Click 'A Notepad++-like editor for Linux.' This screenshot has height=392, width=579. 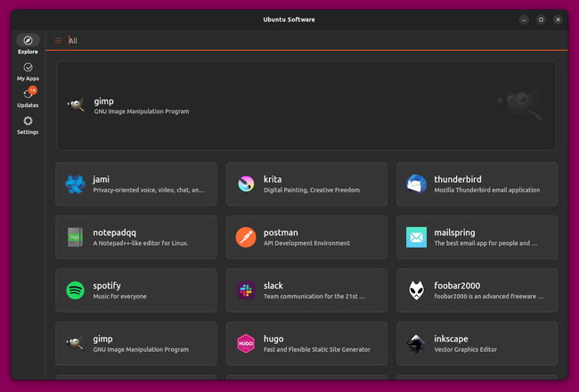[141, 243]
